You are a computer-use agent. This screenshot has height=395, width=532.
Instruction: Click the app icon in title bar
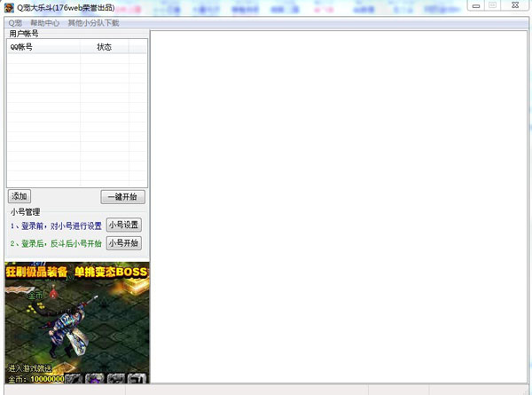pyautogui.click(x=9, y=7)
